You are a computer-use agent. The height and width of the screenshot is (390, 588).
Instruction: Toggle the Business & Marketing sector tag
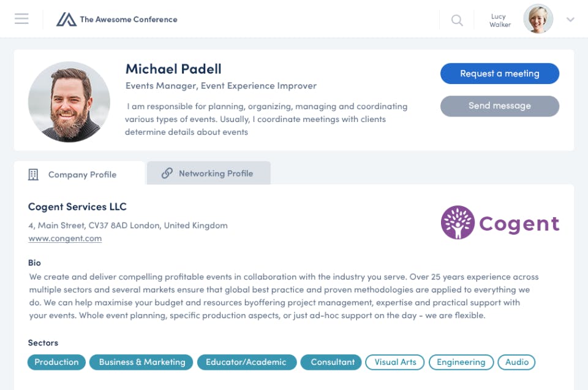[x=141, y=362]
